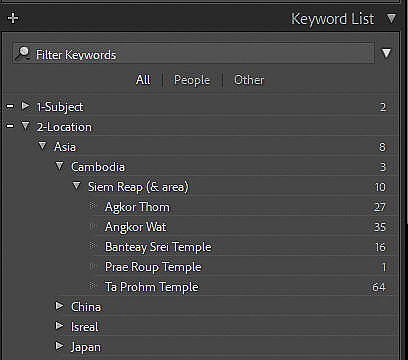Collapse the Asia keyword branch
The width and height of the screenshot is (408, 360).
click(x=42, y=146)
